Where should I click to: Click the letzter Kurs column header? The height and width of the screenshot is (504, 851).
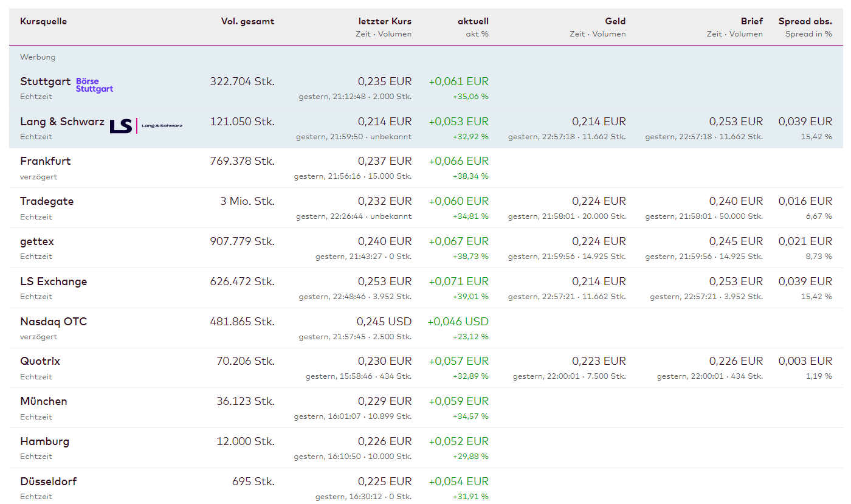[x=385, y=21]
